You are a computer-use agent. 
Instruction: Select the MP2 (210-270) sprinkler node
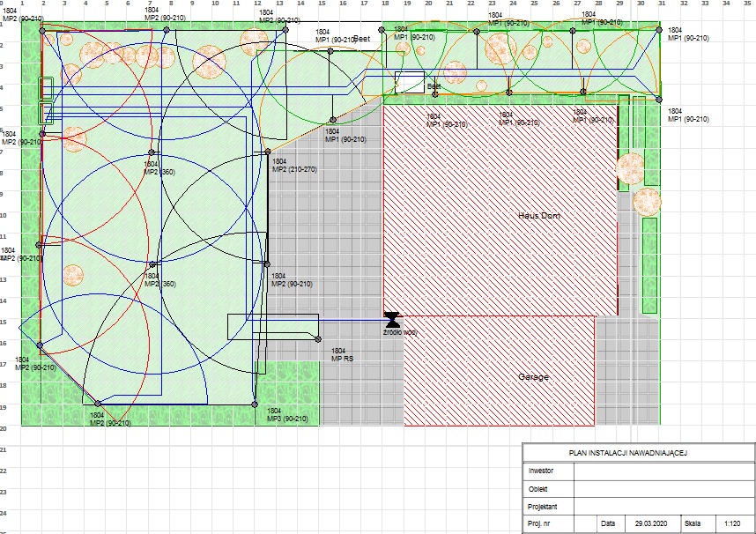(x=268, y=152)
